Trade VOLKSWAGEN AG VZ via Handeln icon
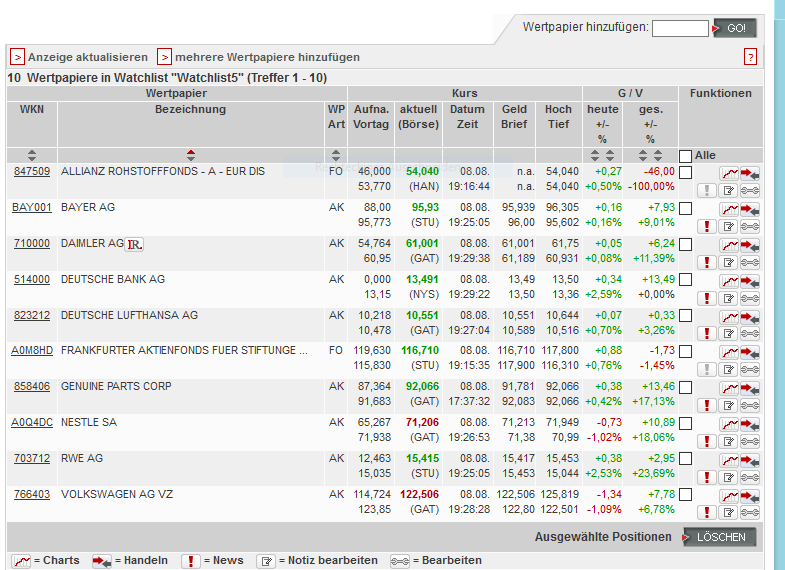This screenshot has height=570, width=785. (750, 496)
